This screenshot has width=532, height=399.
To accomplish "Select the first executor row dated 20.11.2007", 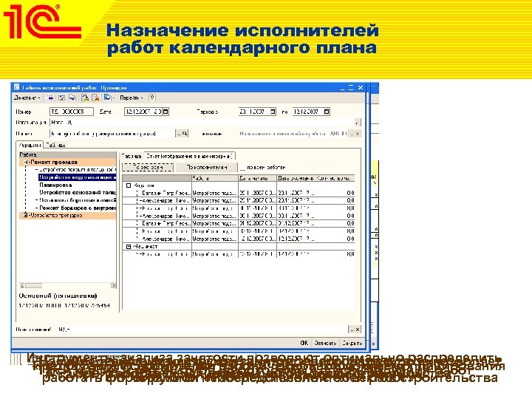I will pyautogui.click(x=239, y=193).
